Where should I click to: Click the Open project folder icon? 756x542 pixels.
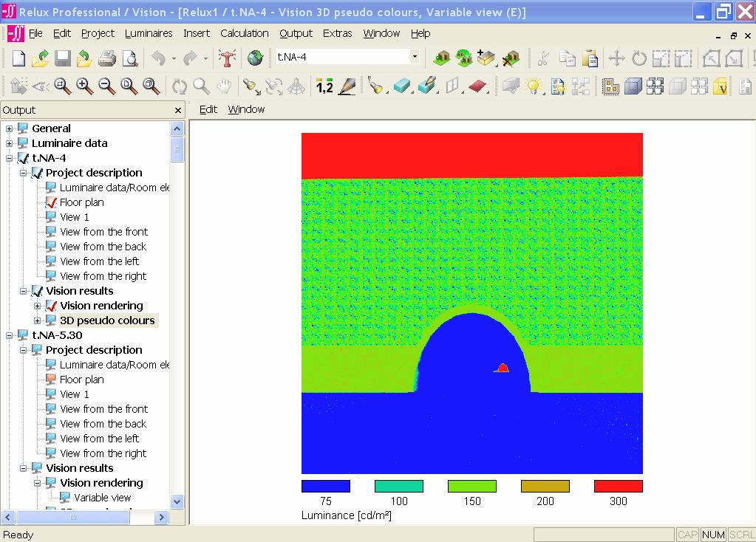pyautogui.click(x=41, y=58)
